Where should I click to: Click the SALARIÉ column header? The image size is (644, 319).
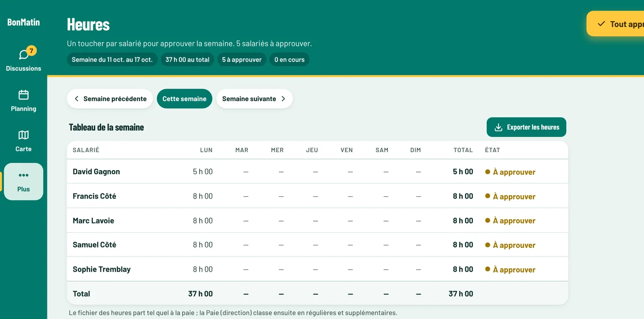pos(86,150)
